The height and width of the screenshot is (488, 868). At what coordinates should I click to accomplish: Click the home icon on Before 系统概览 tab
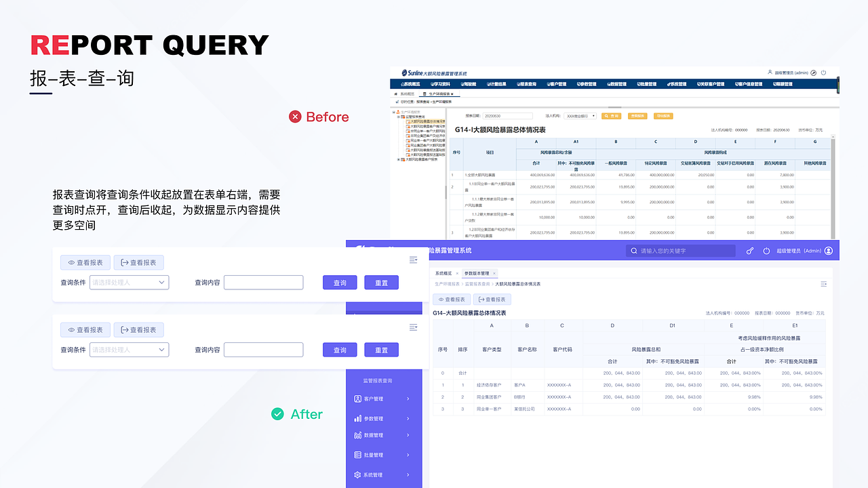[395, 94]
